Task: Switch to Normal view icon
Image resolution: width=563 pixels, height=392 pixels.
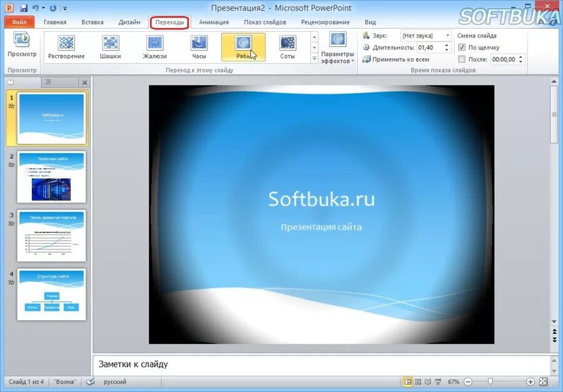Action: 408,382
